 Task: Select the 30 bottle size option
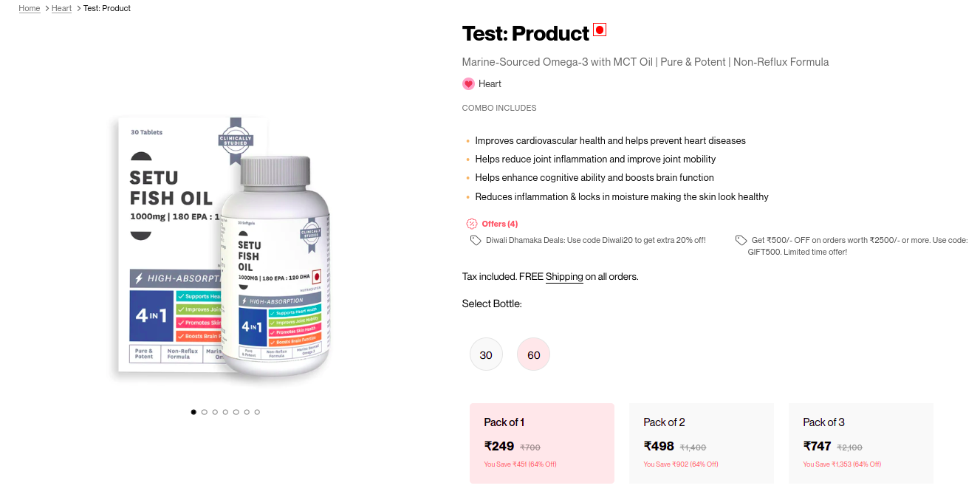click(486, 355)
